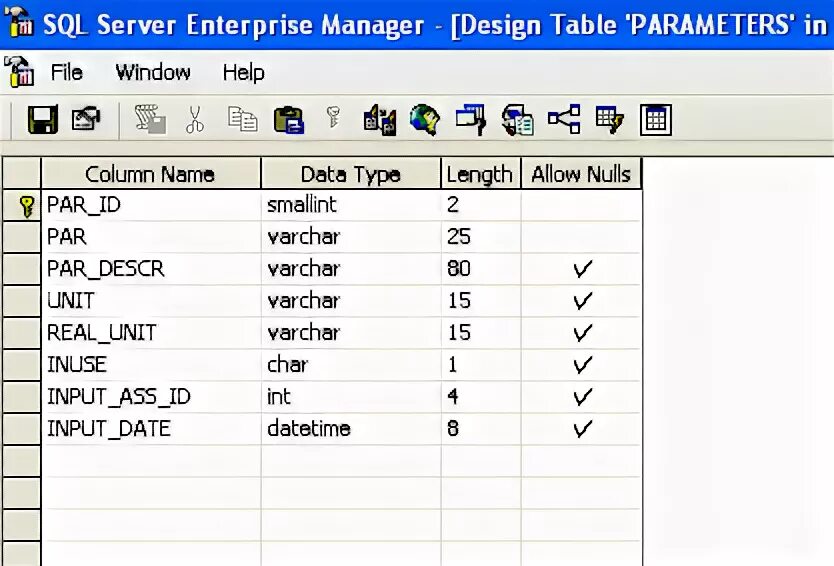The height and width of the screenshot is (566, 834).
Task: Click the greyed save change script icon
Action: tap(150, 119)
